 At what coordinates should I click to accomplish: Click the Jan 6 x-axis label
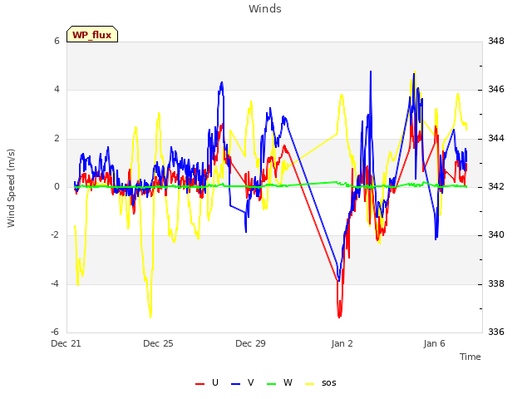pos(434,343)
